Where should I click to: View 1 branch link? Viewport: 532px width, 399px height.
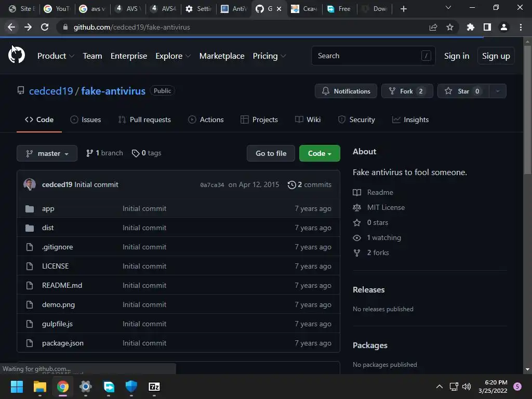coord(104,153)
